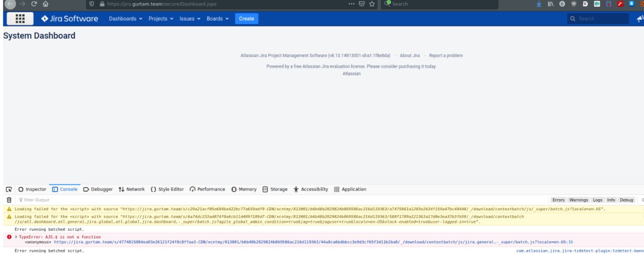This screenshot has height=254, width=644.
Task: Click the Save to Pocket icon
Action: click(x=362, y=4)
